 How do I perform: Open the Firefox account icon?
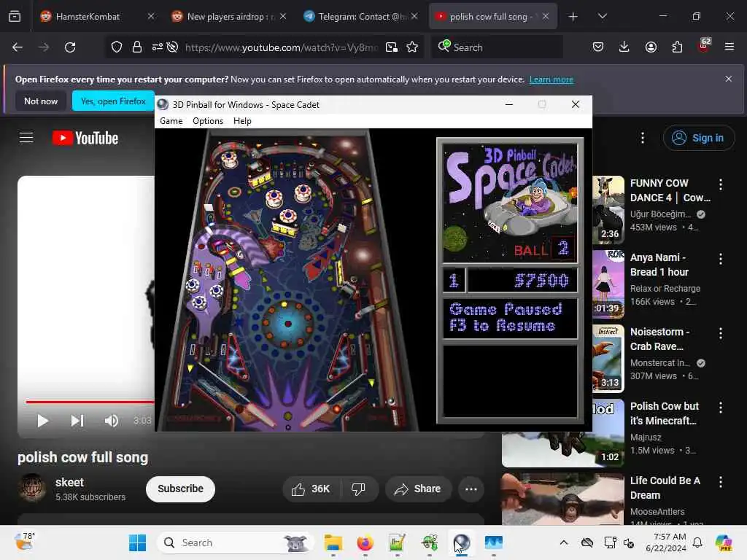pos(651,47)
